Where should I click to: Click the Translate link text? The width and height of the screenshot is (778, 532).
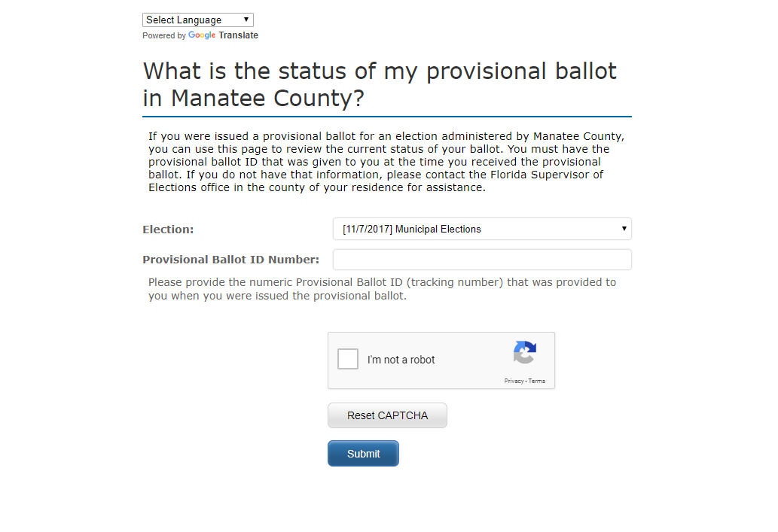[238, 35]
